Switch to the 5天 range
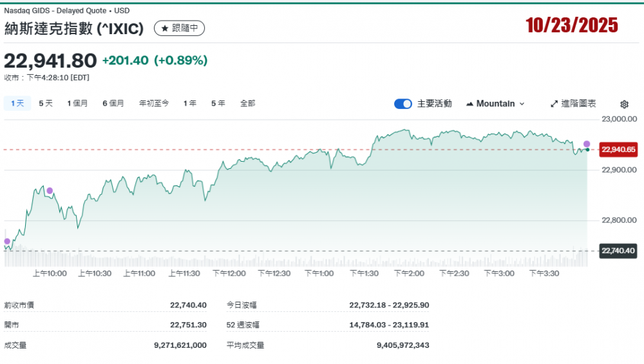The image size is (644, 364). [x=46, y=103]
